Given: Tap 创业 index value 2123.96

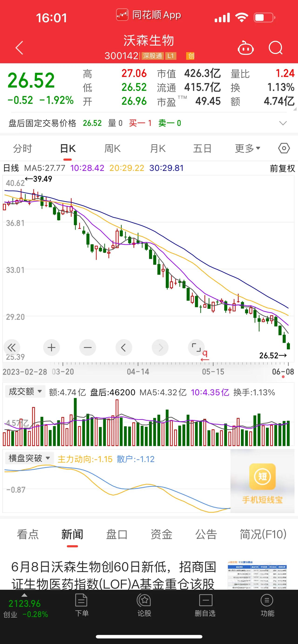Looking at the screenshot, I should [x=24, y=604].
